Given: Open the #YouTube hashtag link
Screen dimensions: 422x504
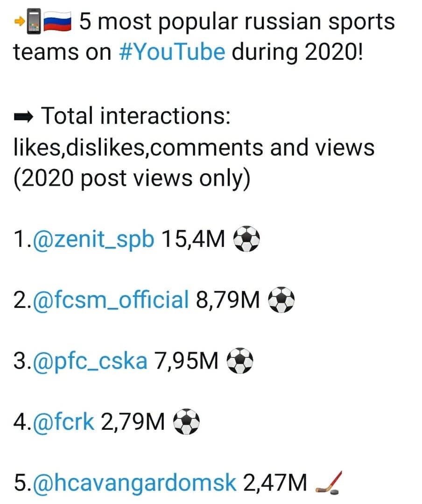Looking at the screenshot, I should (172, 52).
